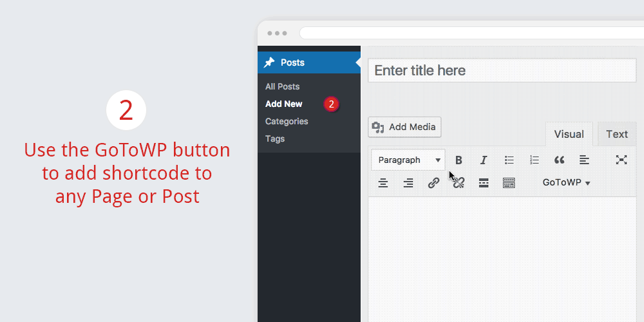Align text center

383,183
